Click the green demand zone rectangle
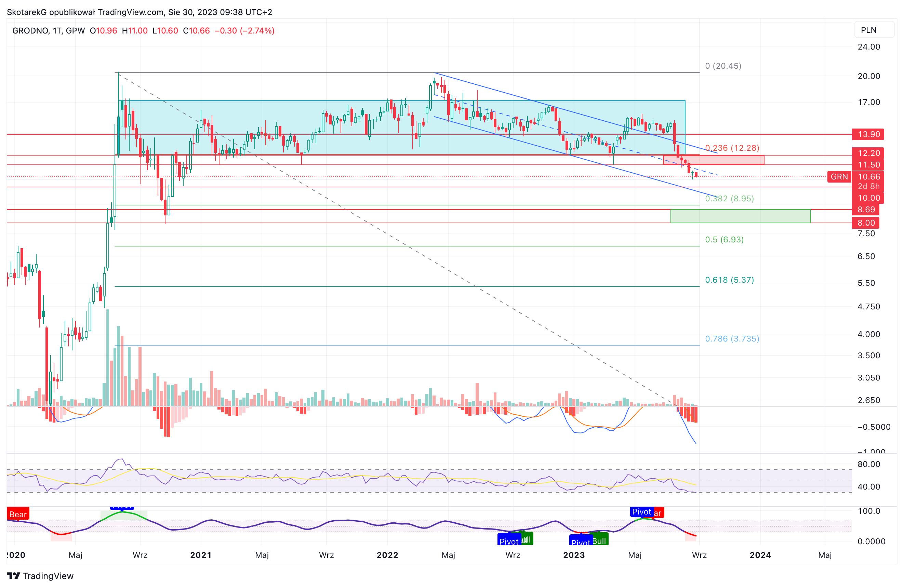This screenshot has height=588, width=904. (741, 216)
